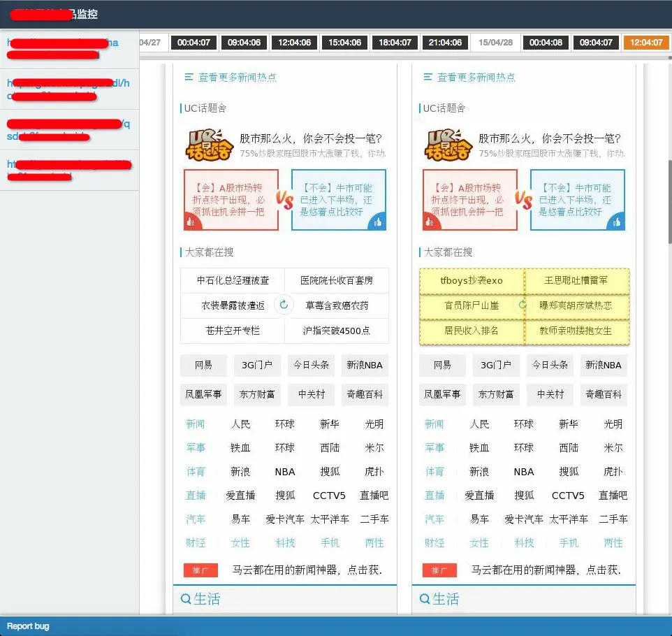Screen dimensions: 672x636
Task: Open 直播 category in right page
Action: click(x=434, y=496)
